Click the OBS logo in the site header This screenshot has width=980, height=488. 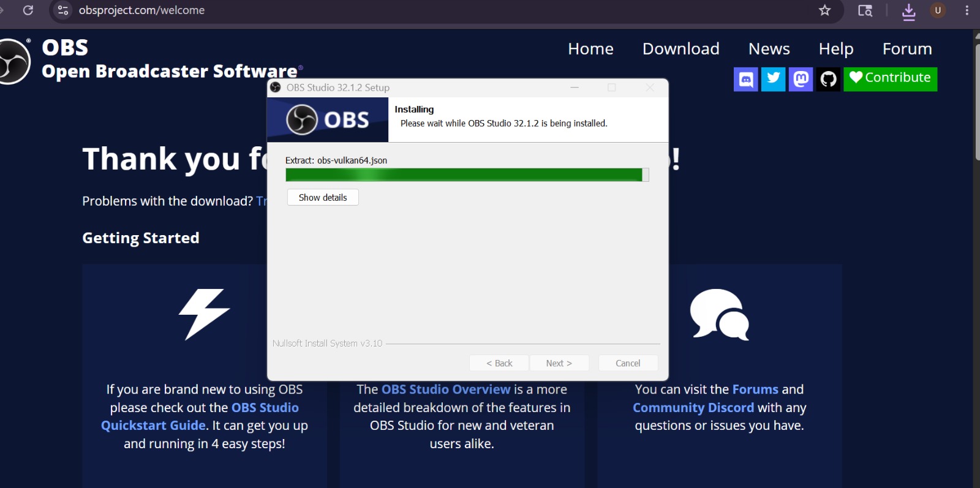[13, 61]
